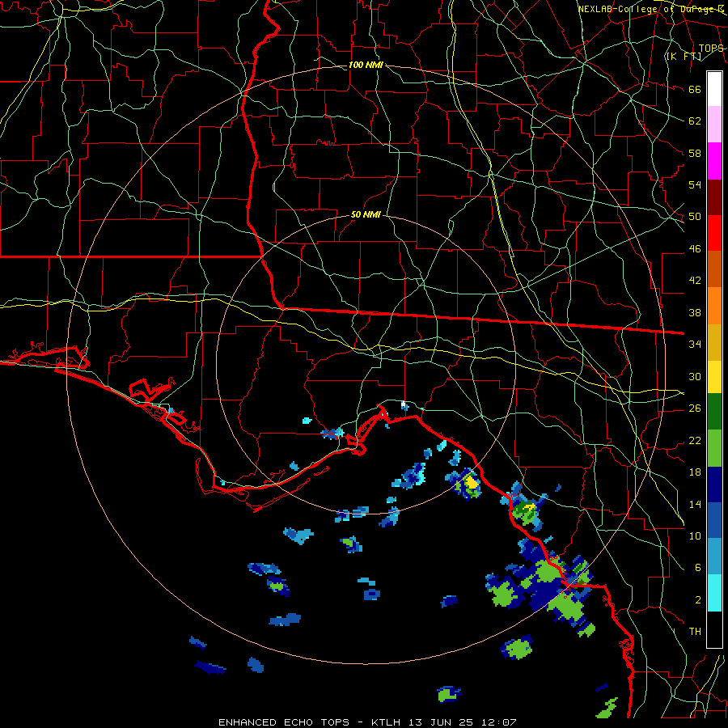Click the '22' scale value
The height and width of the screenshot is (728, 728).
695,440
